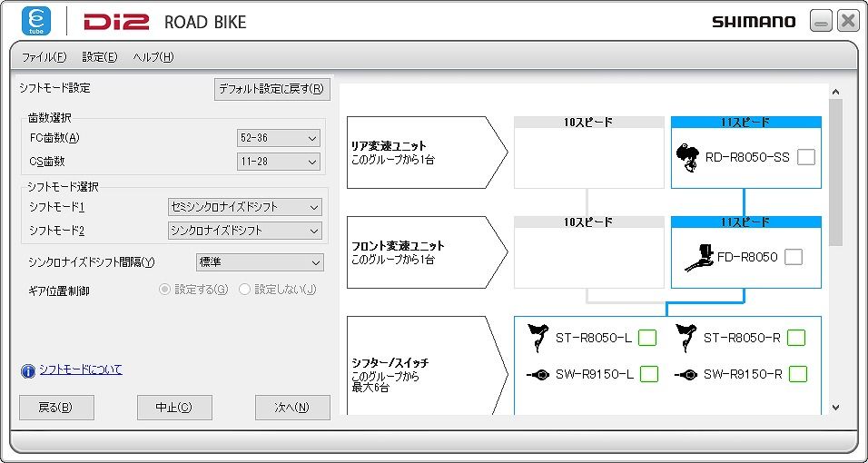Minimize the E-tube window
This screenshot has width=868, height=463.
click(x=821, y=22)
